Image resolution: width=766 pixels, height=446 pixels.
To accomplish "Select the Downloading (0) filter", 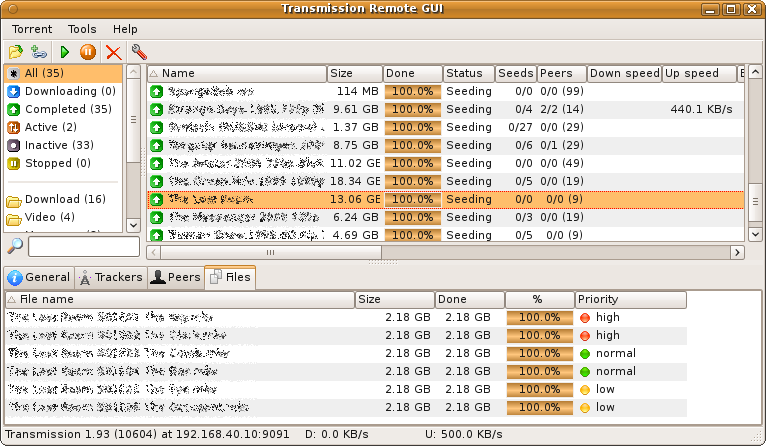I will point(63,91).
